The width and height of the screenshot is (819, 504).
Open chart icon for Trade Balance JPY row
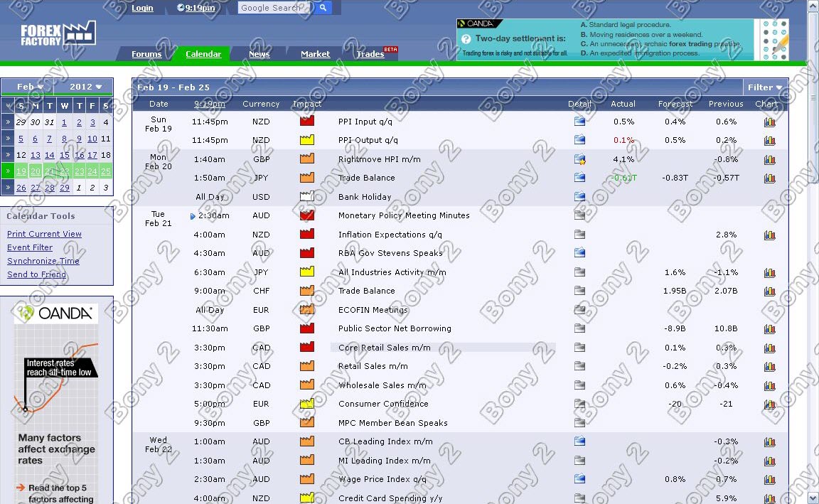tap(769, 178)
